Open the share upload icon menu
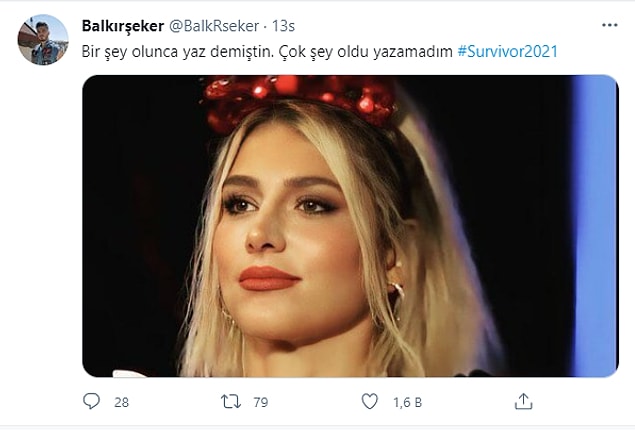Screen dimensions: 635x430 523,401
